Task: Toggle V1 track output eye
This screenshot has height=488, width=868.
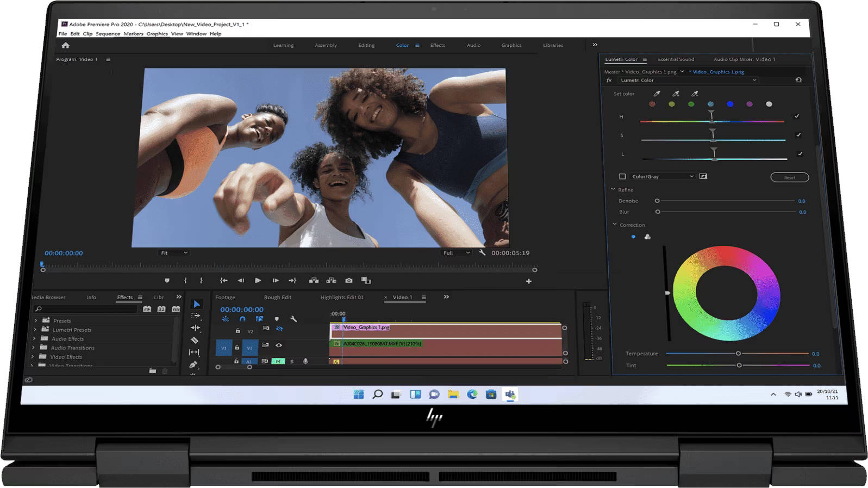Action: [x=279, y=345]
